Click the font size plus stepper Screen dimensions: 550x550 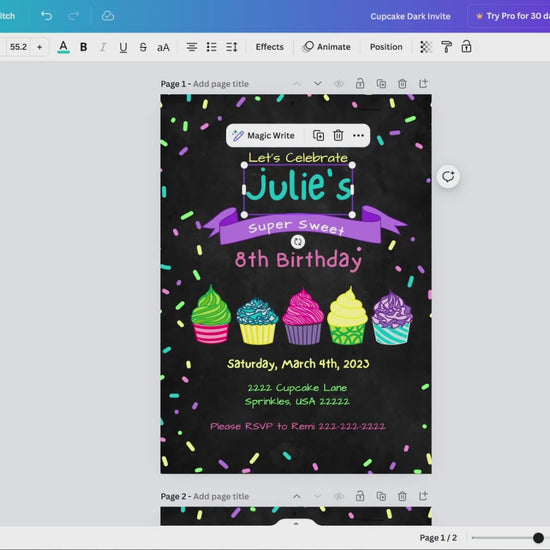pos(39,47)
